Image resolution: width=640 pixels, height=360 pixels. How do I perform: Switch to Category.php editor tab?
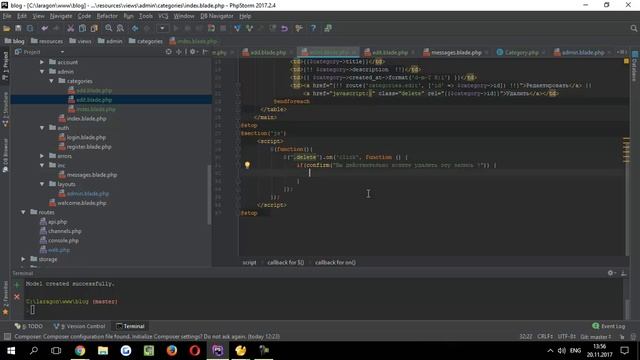[518, 52]
